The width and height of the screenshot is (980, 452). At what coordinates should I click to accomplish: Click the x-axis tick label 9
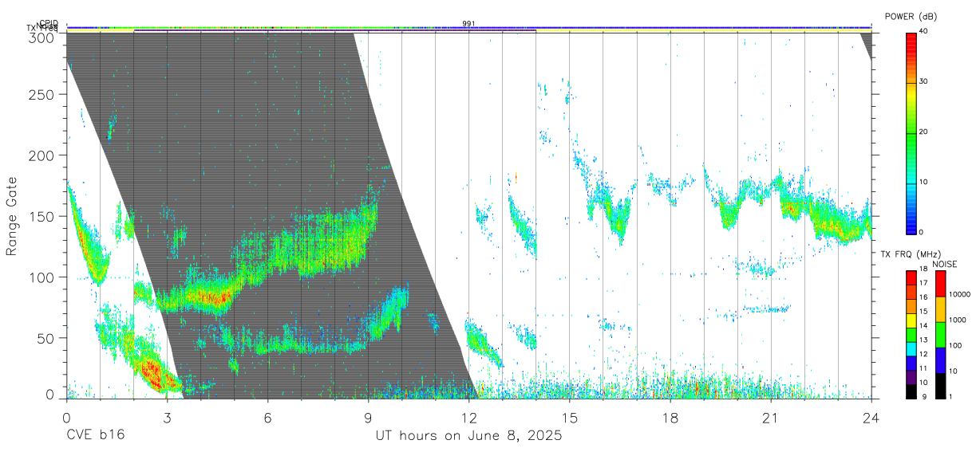(x=369, y=417)
